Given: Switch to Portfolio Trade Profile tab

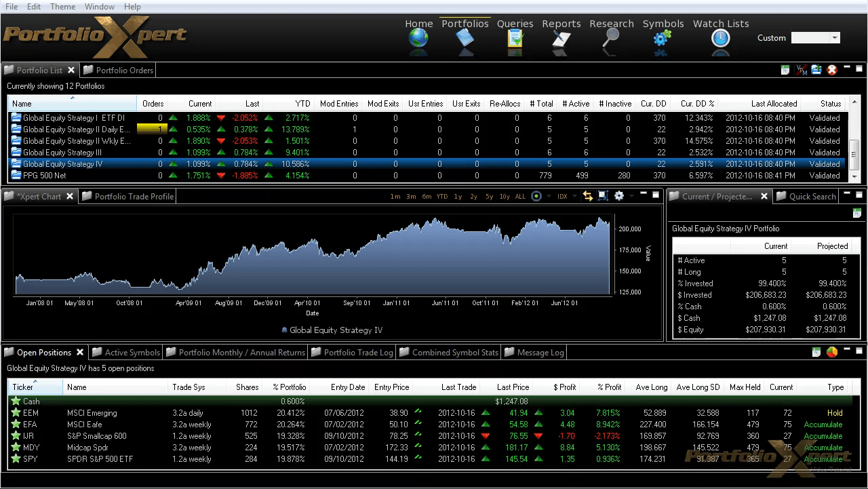Looking at the screenshot, I should (x=128, y=197).
